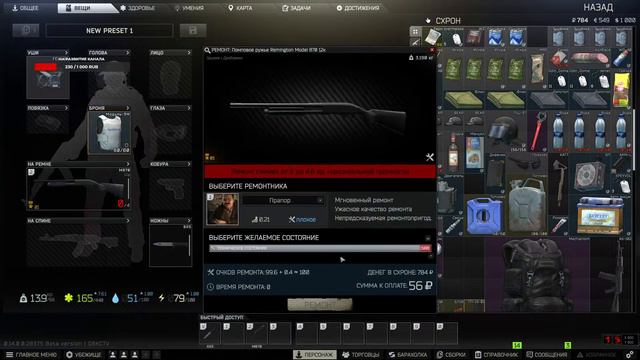Open ГЛАВНОЕ МЕНЮ main menu

(x=31, y=355)
